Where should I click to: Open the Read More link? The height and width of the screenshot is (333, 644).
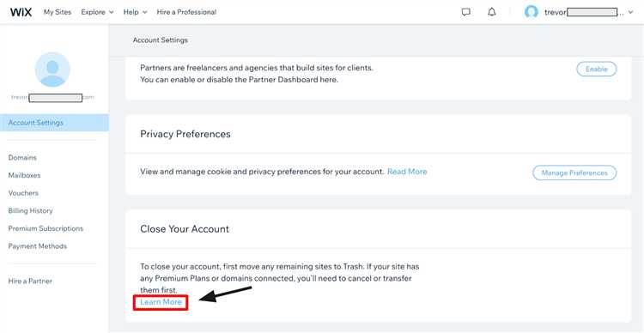pos(407,172)
